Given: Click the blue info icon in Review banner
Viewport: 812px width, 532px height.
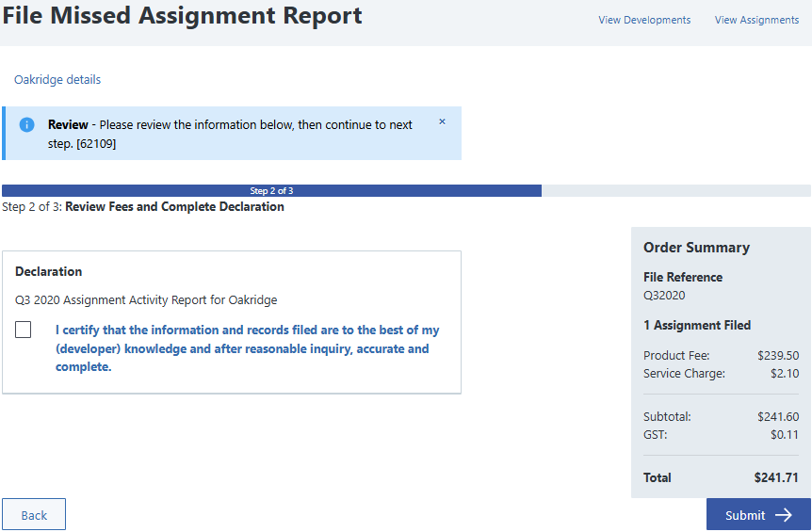Looking at the screenshot, I should coord(27,125).
